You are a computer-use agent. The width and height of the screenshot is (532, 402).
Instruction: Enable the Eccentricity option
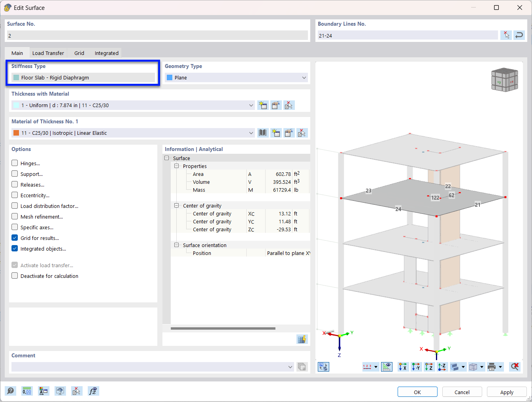click(x=15, y=195)
